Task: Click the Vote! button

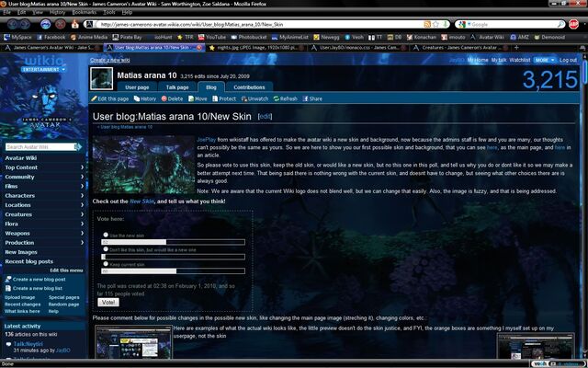Action: click(108, 303)
